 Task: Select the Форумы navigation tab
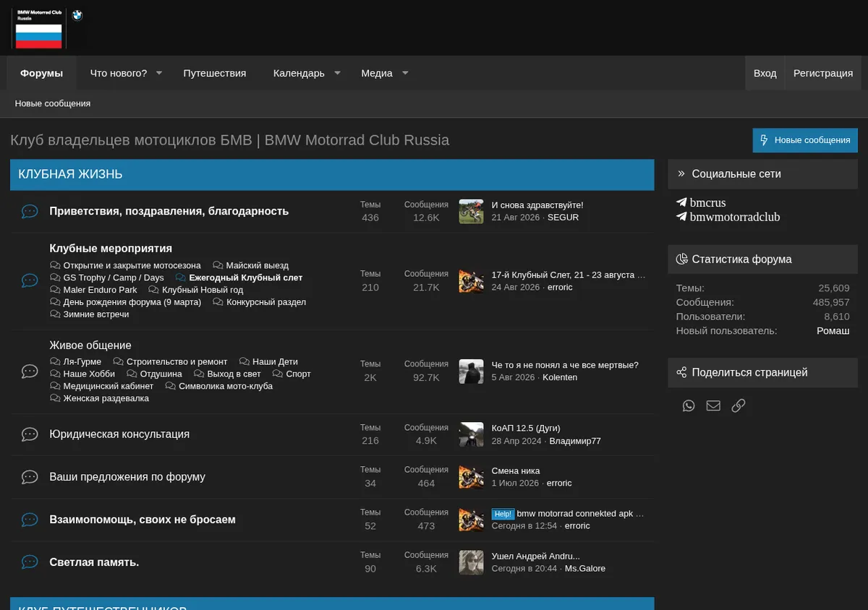42,73
